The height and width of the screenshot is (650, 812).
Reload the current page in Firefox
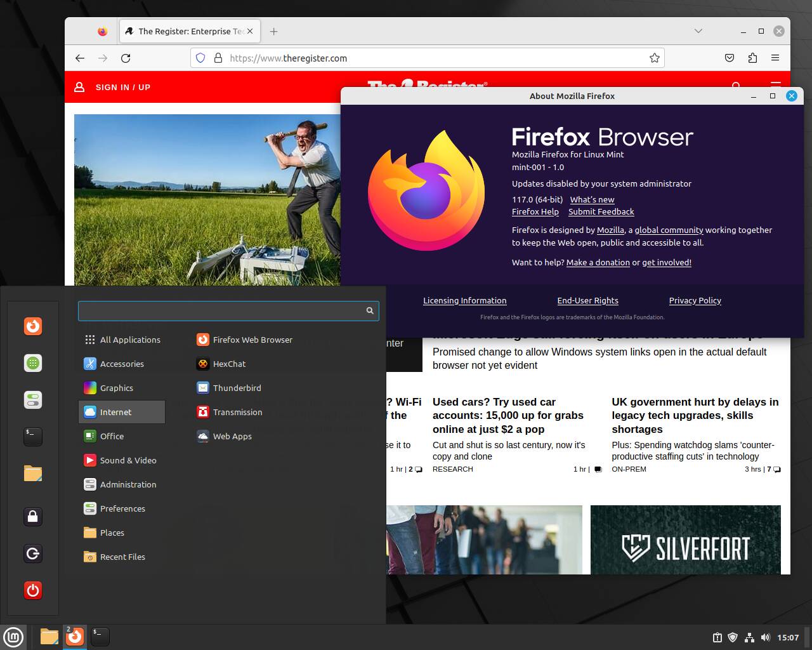pyautogui.click(x=126, y=58)
